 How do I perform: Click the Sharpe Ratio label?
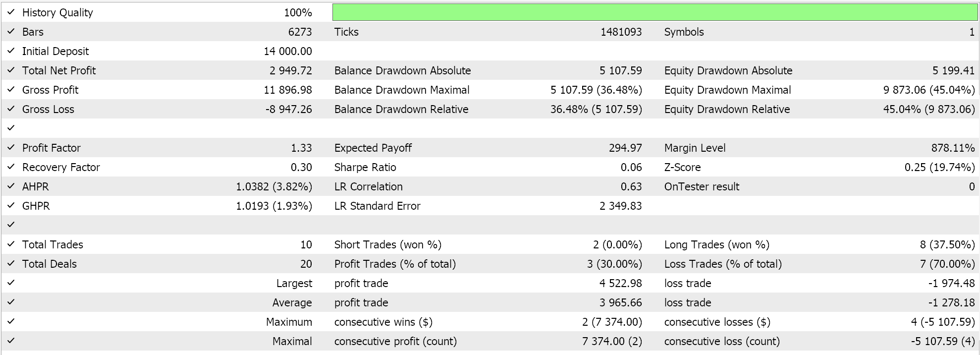365,167
